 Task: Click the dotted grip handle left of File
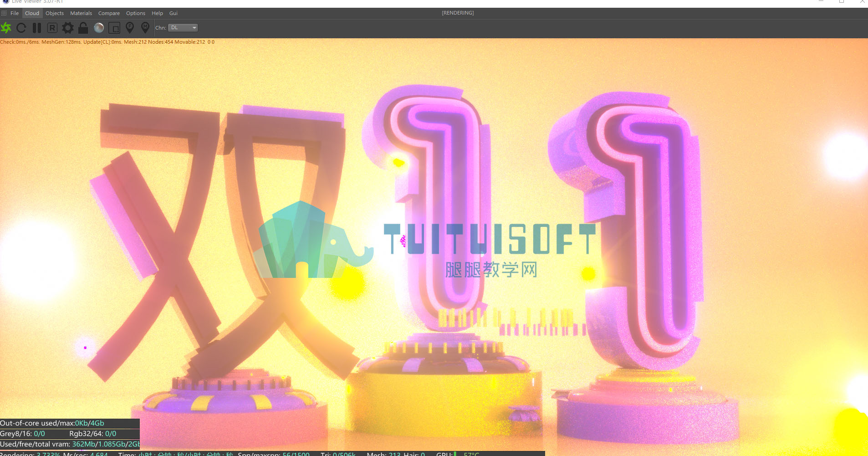click(x=4, y=13)
